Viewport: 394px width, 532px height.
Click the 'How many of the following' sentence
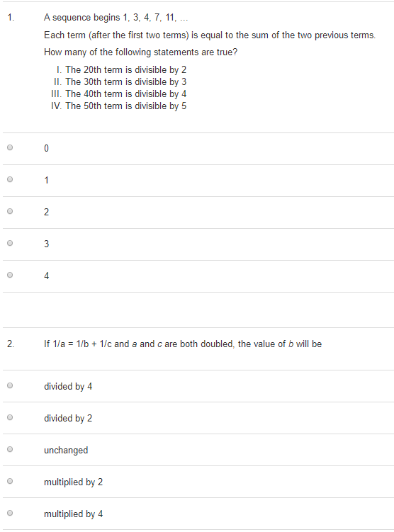pos(141,52)
